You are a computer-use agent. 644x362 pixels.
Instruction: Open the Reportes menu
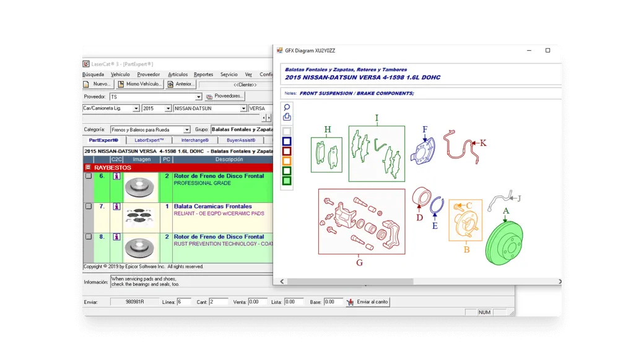[x=203, y=74]
